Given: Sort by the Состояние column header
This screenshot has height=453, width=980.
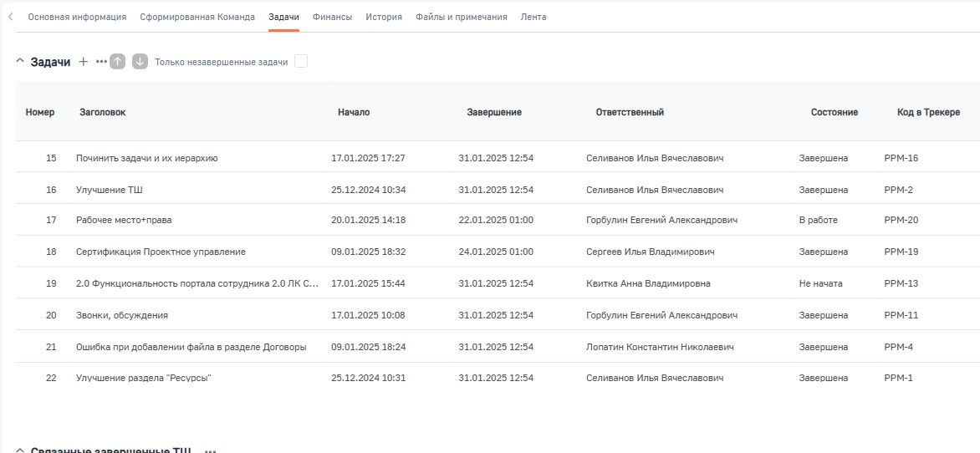Looking at the screenshot, I should coord(835,113).
